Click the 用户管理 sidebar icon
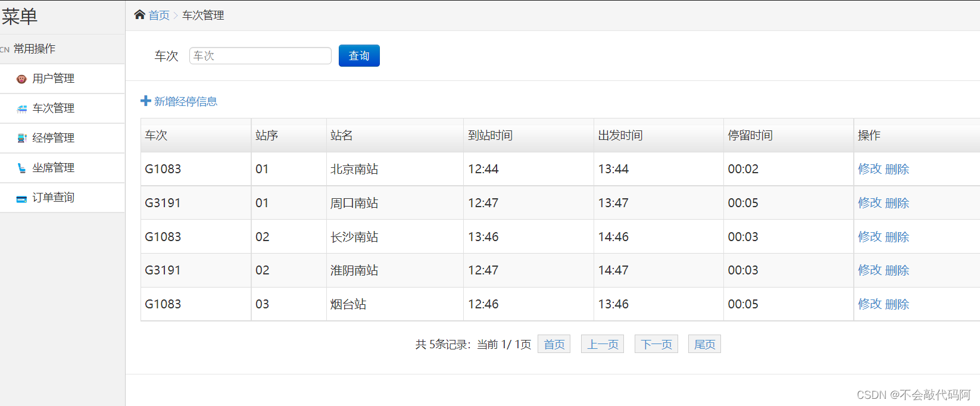This screenshot has width=980, height=406. (x=21, y=79)
